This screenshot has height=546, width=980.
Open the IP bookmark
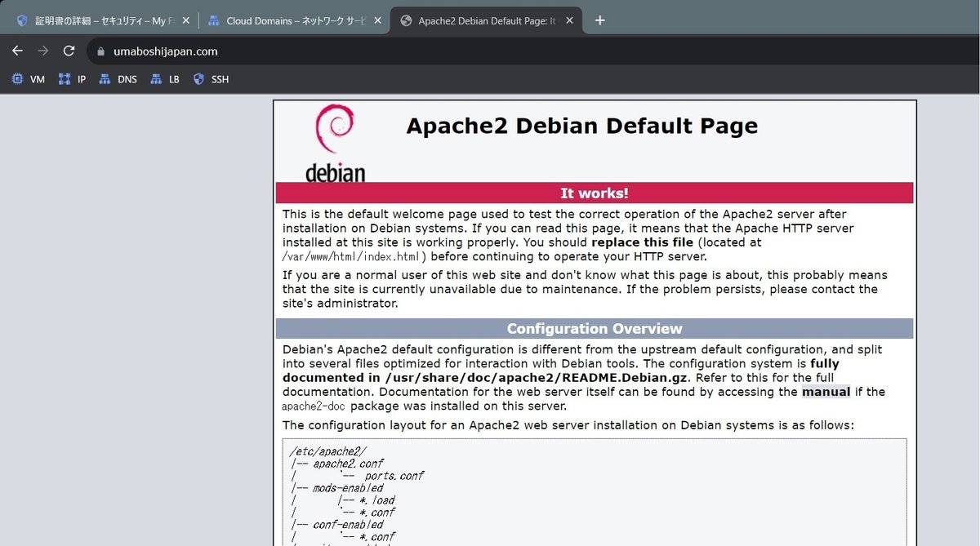tap(73, 79)
